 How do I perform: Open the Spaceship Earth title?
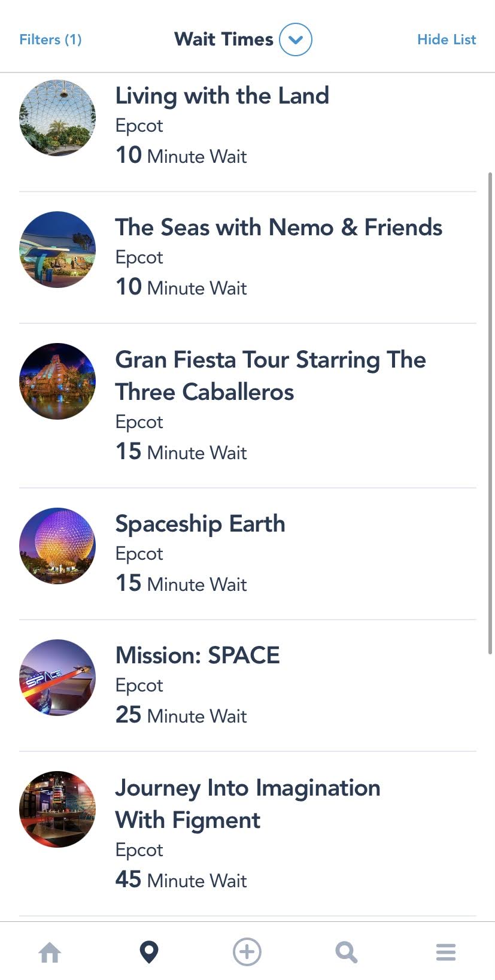(x=200, y=524)
